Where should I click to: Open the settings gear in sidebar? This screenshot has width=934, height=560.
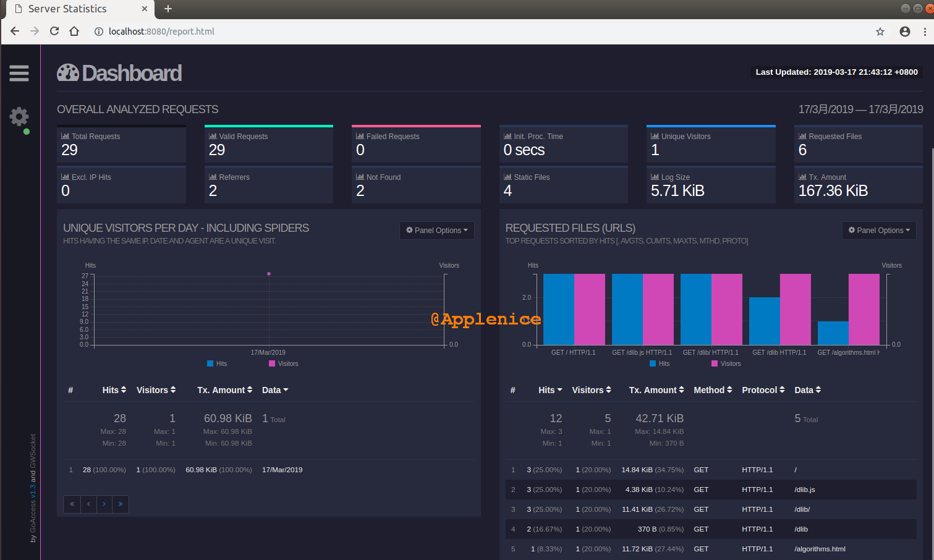point(19,116)
